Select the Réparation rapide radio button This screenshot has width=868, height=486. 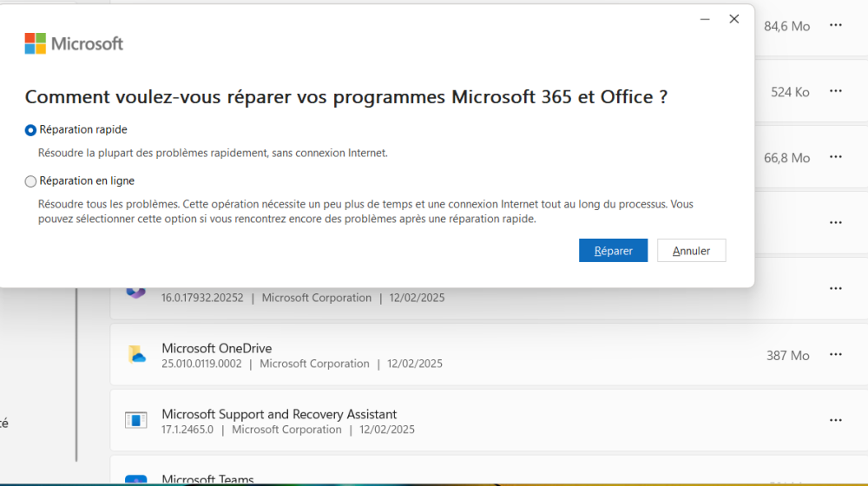(30, 130)
